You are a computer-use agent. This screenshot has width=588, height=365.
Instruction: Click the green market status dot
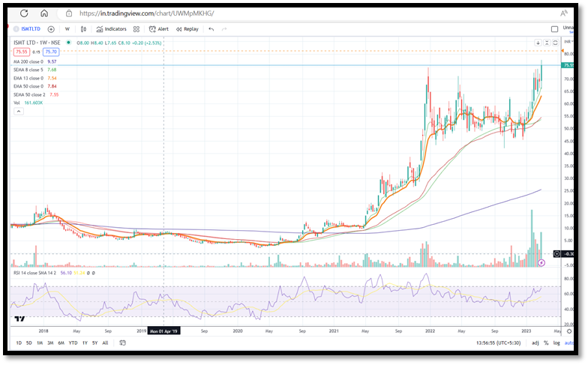[68, 42]
